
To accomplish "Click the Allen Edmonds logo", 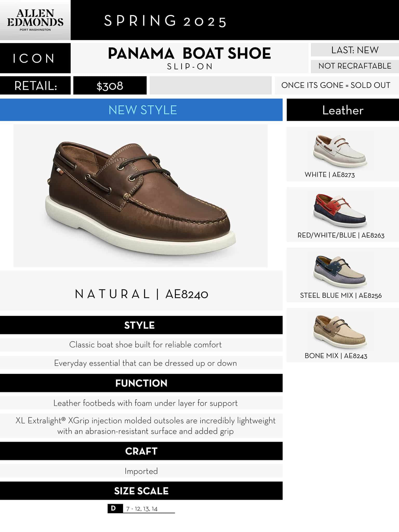I will pyautogui.click(x=35, y=20).
